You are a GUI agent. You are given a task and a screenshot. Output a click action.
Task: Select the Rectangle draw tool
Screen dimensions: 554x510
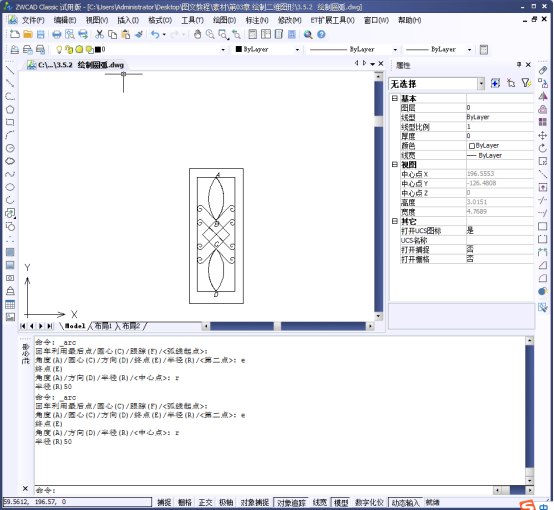tap(10, 122)
